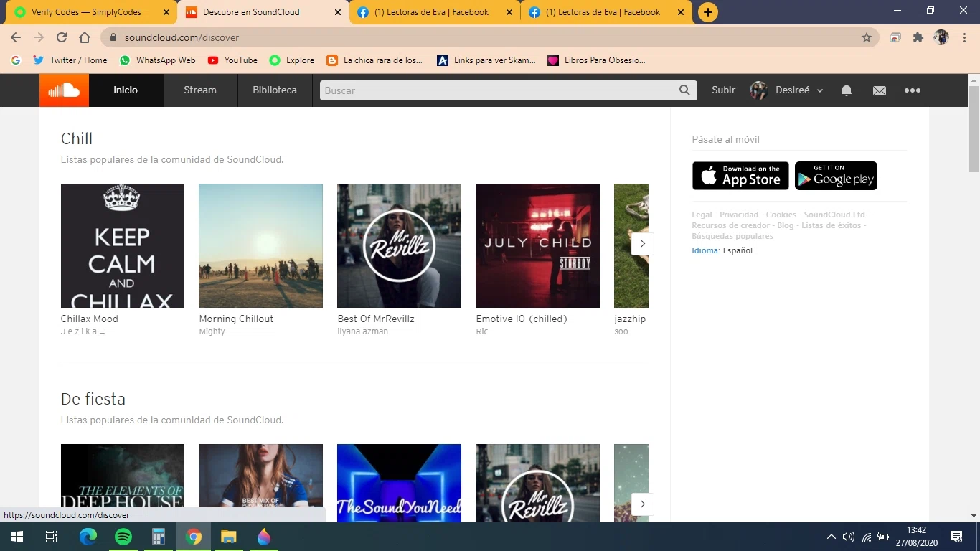Open Chrome extensions puzzle icon

918,37
